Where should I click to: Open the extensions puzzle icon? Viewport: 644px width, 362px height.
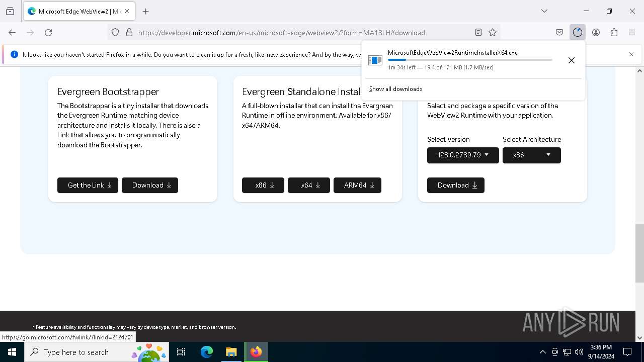coord(614,32)
